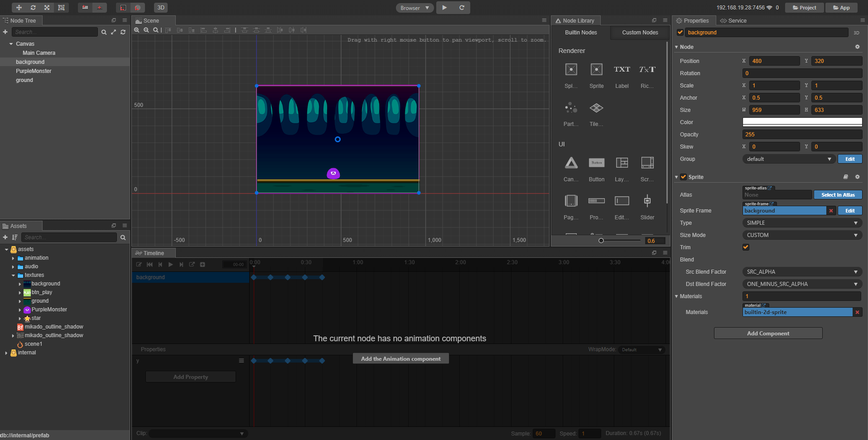Open the white Color swatch picker
868x440 pixels.
pos(802,122)
